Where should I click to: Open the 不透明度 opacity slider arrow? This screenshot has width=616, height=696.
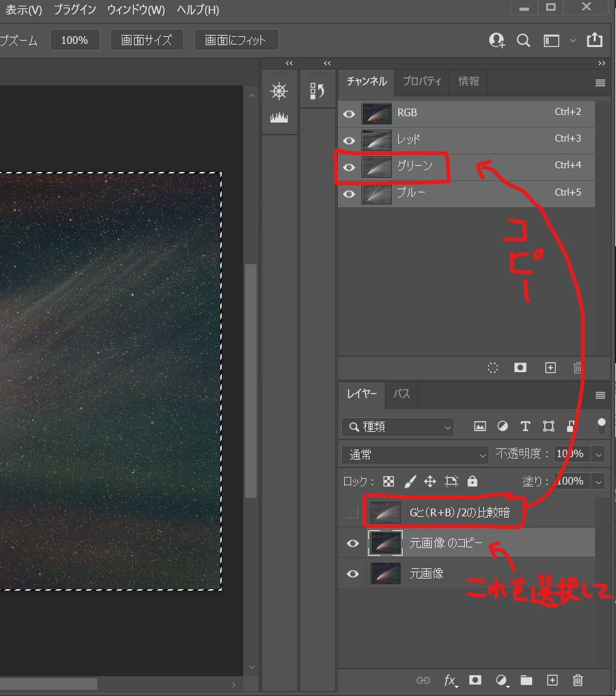coord(598,455)
